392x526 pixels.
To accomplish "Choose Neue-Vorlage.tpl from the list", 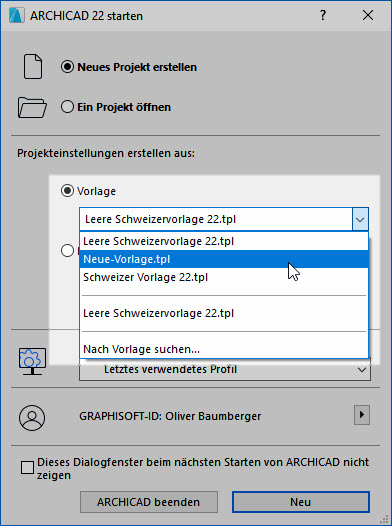I will [x=224, y=259].
